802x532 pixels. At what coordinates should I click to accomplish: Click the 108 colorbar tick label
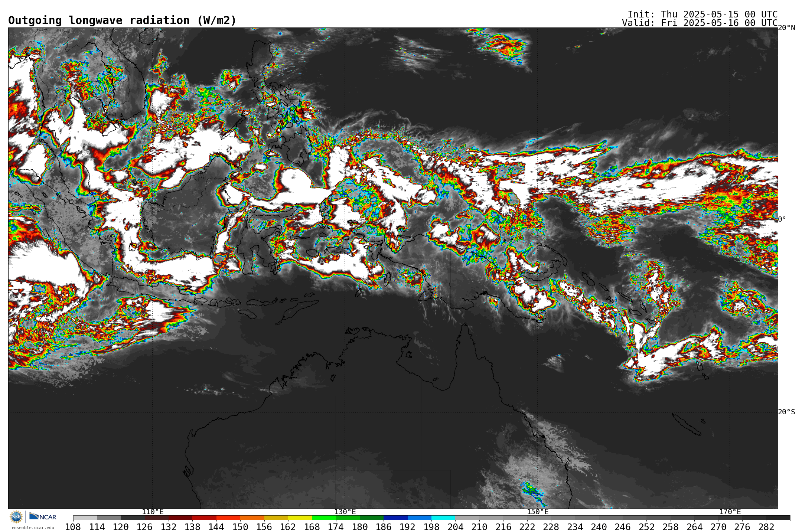73,527
